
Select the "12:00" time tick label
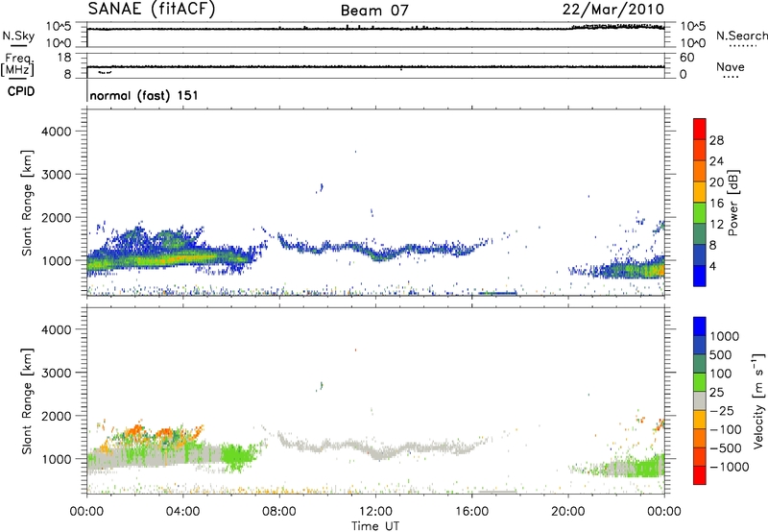tap(375, 512)
